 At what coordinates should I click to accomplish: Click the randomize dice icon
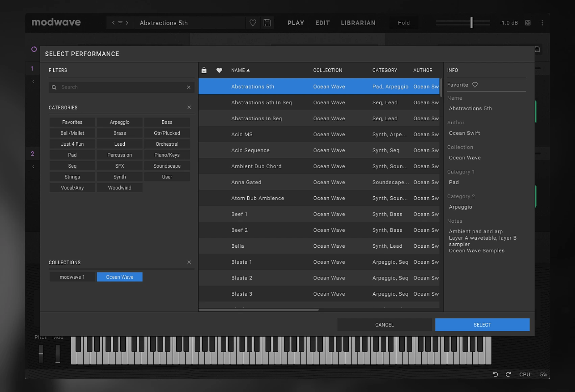pyautogui.click(x=528, y=23)
